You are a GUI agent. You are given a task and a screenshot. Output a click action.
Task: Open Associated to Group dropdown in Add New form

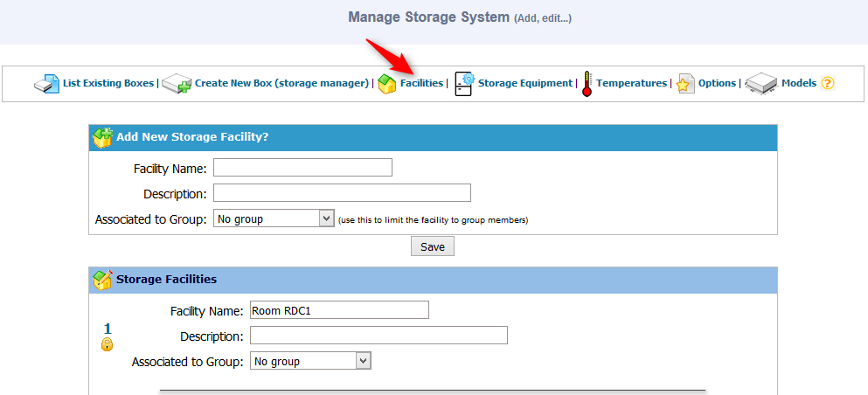(x=274, y=218)
